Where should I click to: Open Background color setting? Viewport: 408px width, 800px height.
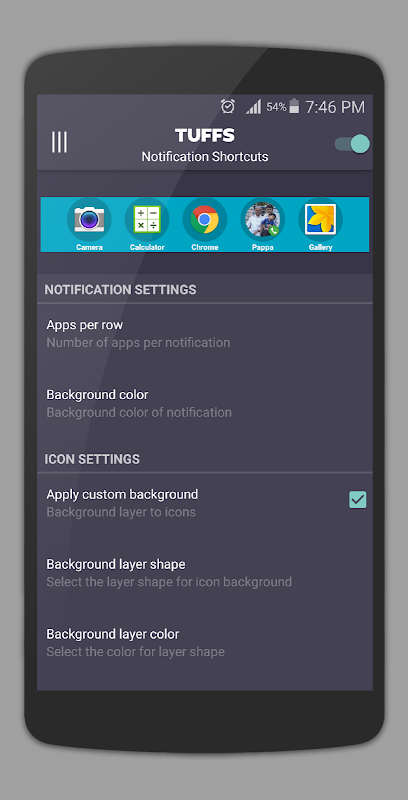[205, 404]
